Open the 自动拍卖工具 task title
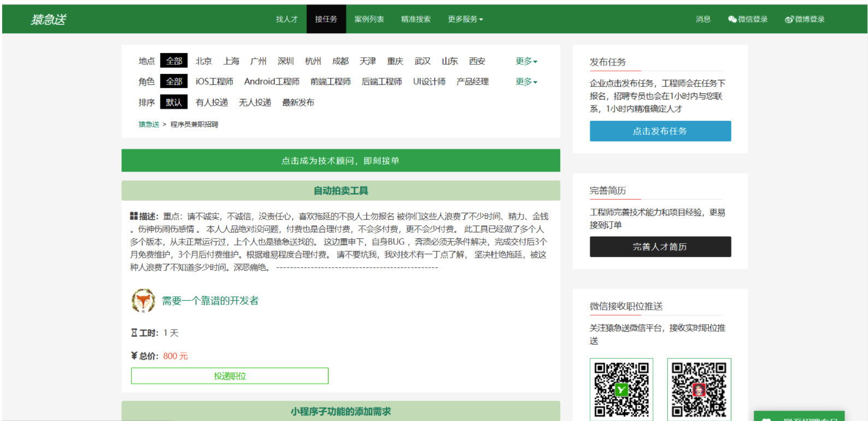Viewport: 868px width, 421px height. click(341, 191)
